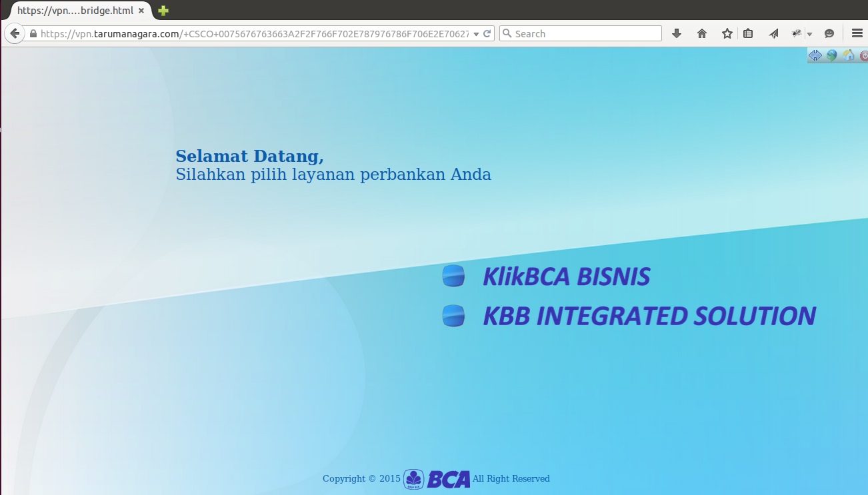Click the address bar URL

[x=255, y=33]
